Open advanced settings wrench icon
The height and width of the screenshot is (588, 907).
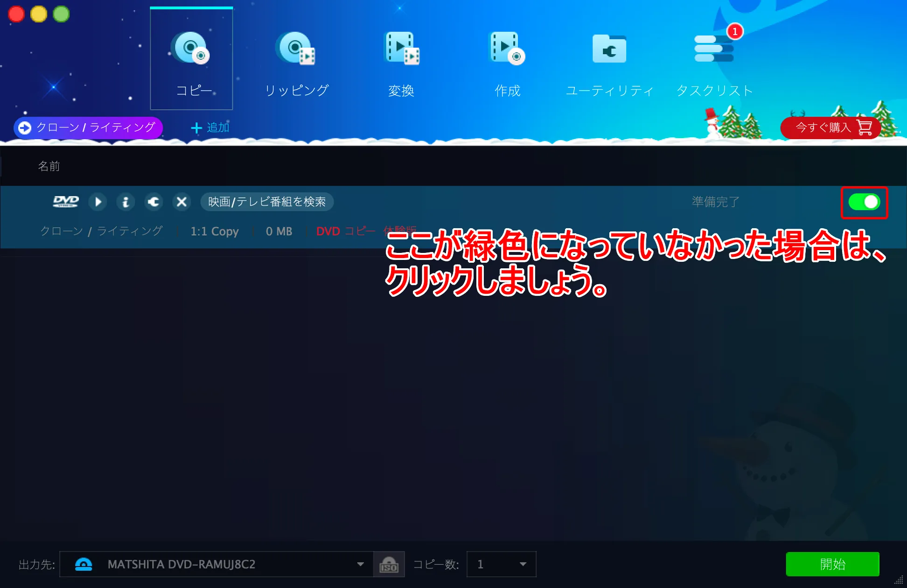[153, 202]
